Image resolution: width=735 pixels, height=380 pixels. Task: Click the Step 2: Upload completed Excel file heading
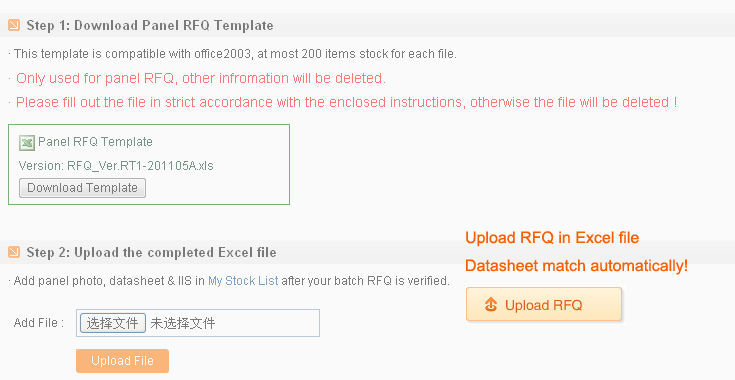coord(151,253)
